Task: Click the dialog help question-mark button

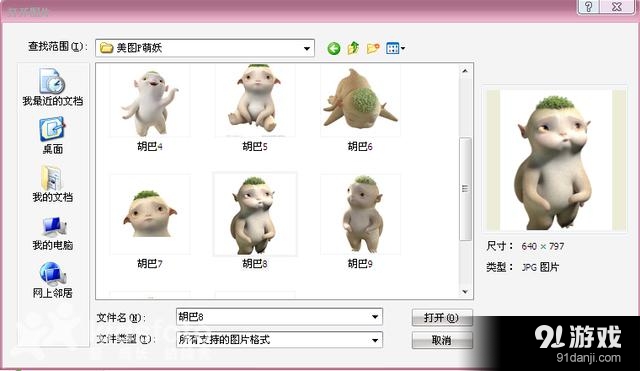Action: coord(589,7)
